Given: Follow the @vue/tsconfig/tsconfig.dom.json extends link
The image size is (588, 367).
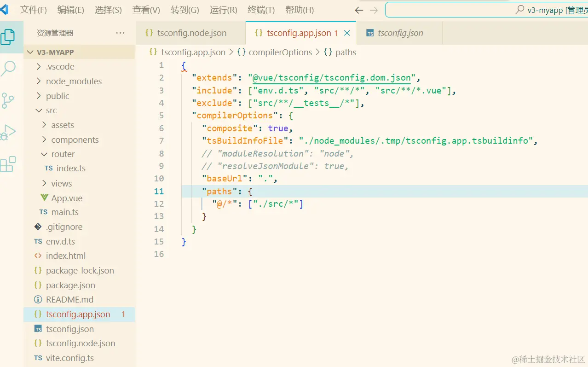Looking at the screenshot, I should coord(331,78).
